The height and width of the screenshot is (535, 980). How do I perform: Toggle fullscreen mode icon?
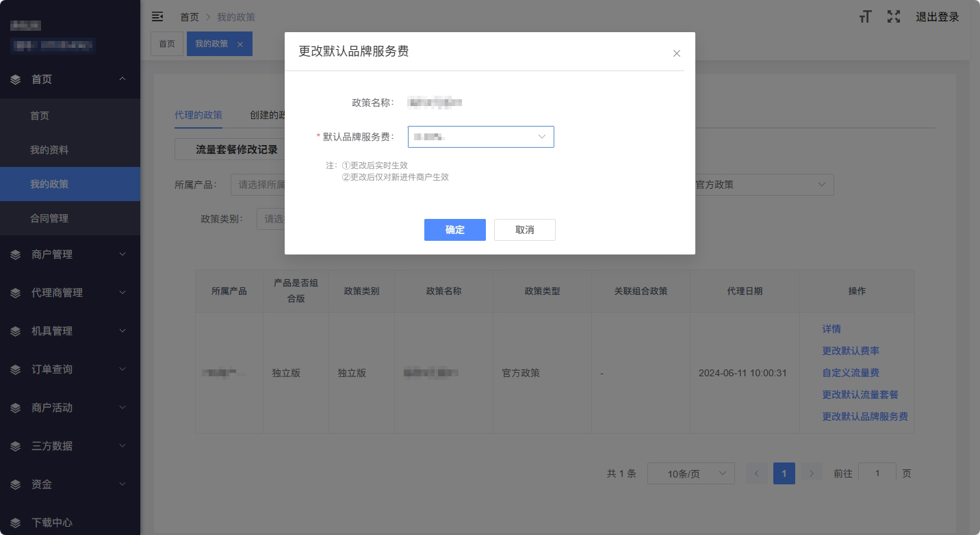pos(893,17)
